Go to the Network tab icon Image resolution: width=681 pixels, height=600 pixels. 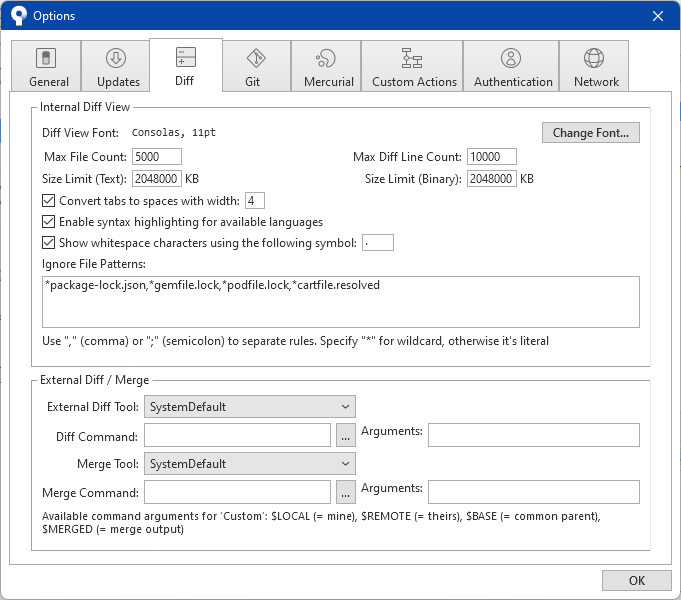(594, 59)
